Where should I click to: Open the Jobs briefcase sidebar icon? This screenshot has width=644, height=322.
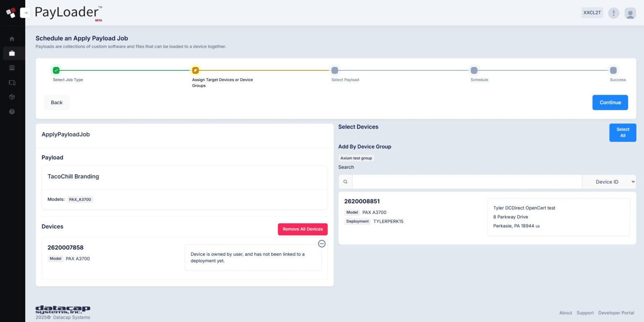12,53
